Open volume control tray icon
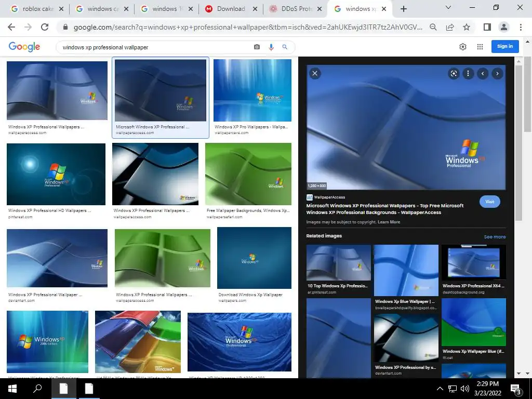 (x=465, y=389)
